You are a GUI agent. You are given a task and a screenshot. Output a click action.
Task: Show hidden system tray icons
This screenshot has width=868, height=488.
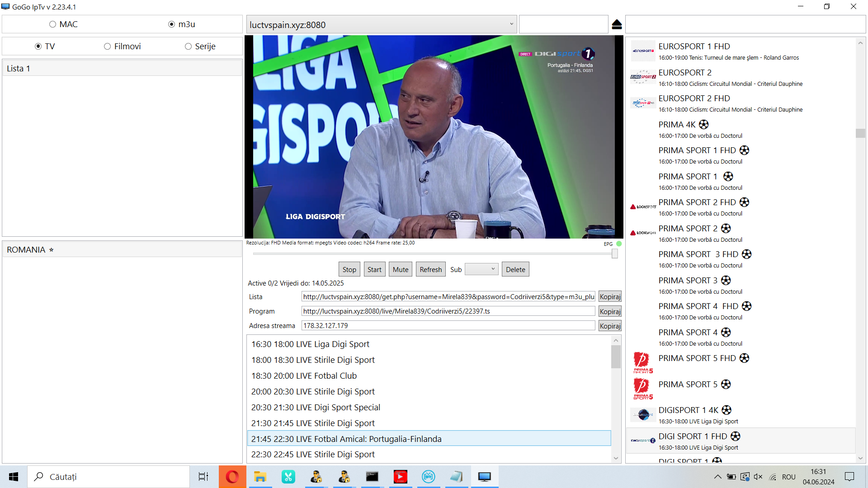pos(717,477)
